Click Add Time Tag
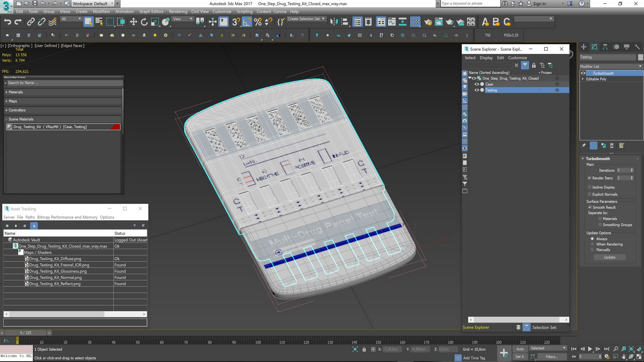The height and width of the screenshot is (362, 644). 474,358
